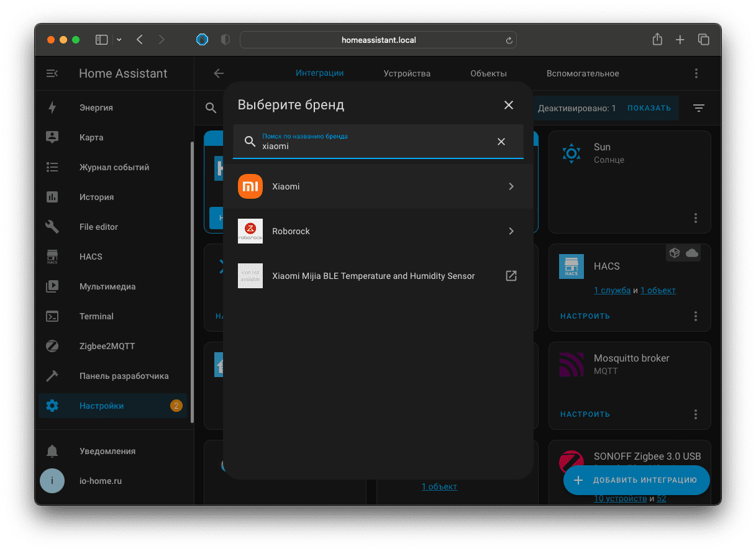Expand Xiaomi integrations with chevron arrow
Viewport: 756px width, 551px height.
click(x=511, y=186)
